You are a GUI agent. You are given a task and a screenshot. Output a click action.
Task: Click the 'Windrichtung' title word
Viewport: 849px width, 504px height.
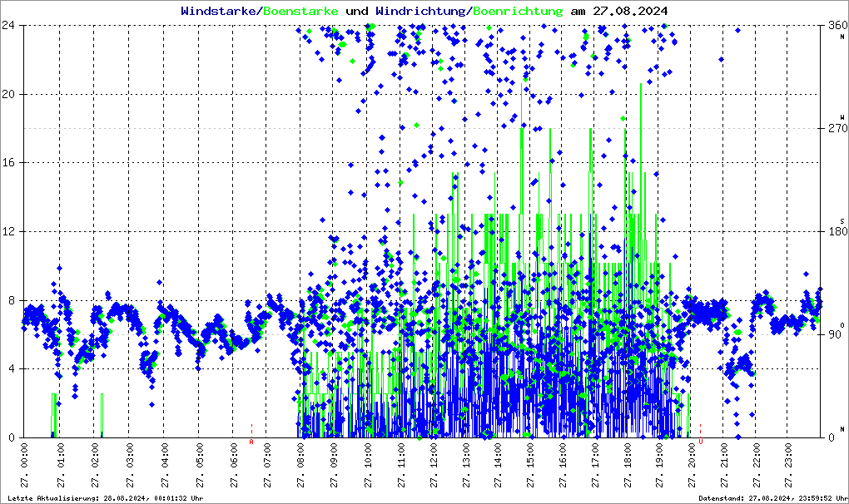coord(420,11)
